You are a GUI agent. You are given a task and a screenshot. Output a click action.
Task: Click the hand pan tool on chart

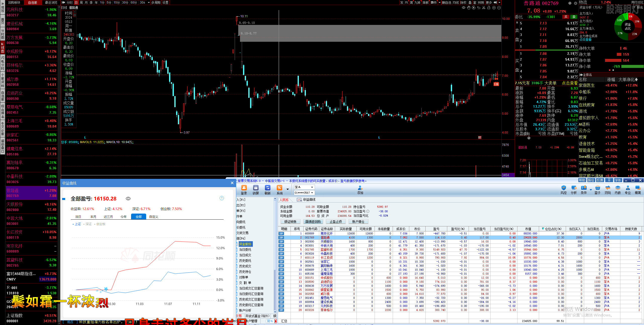pyautogui.click(x=469, y=8)
